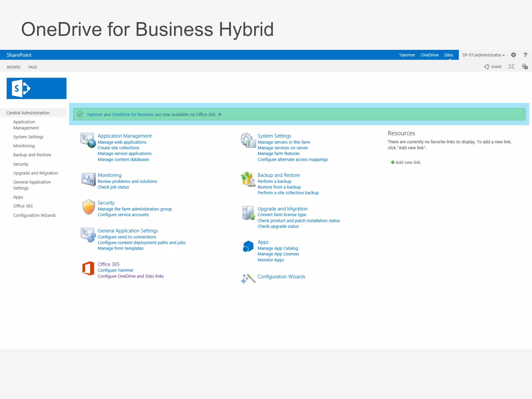532x399 pixels.
Task: Click the green plus Add new link icon
Action: (393, 162)
